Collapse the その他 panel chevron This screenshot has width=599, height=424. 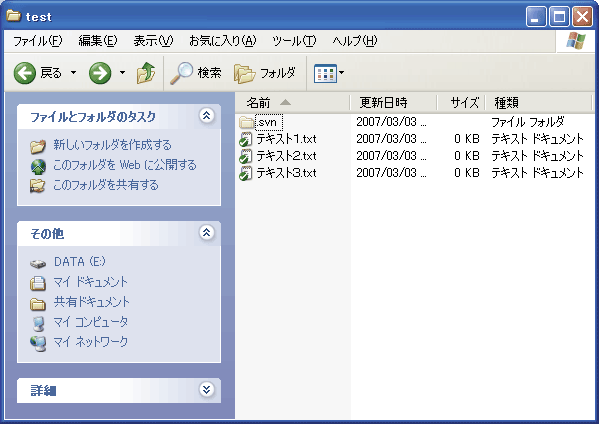tap(207, 232)
